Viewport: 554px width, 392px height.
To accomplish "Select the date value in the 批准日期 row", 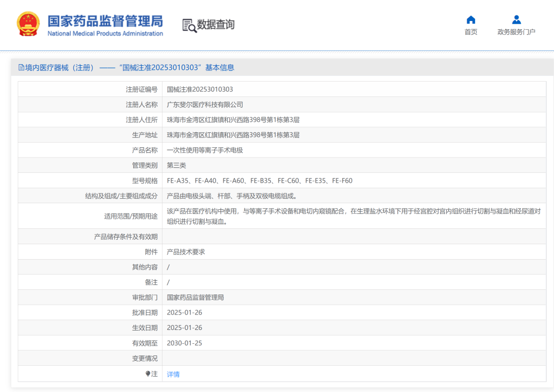I will 185,313.
